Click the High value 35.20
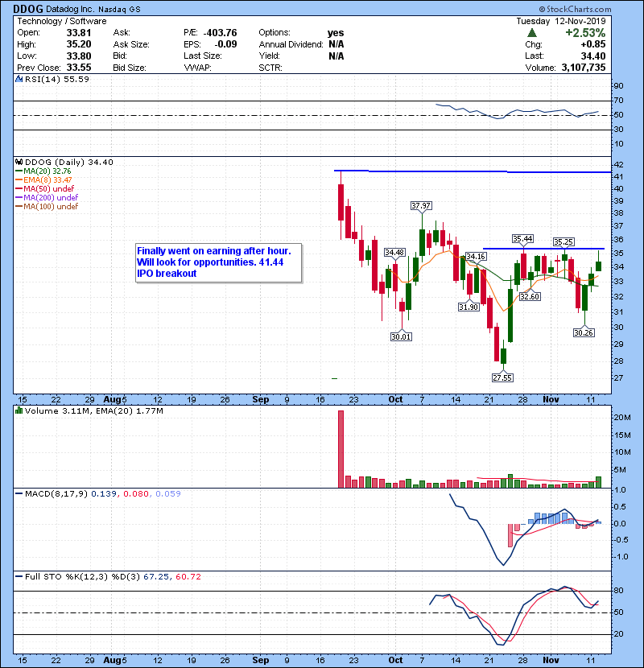The image size is (644, 668). point(79,44)
